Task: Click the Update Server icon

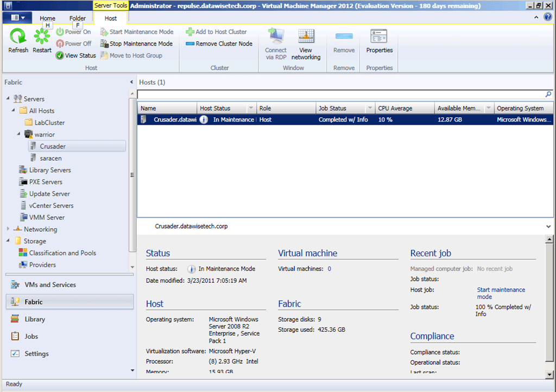Action: tap(23, 193)
